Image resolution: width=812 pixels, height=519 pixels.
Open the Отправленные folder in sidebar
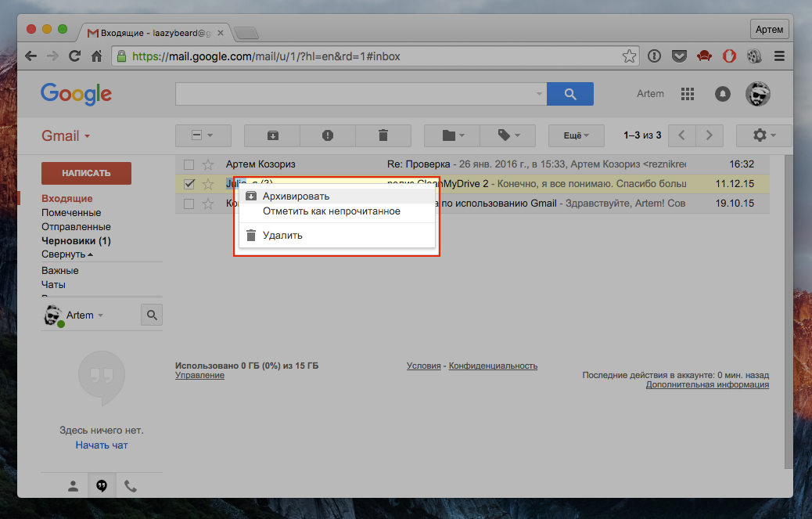pos(71,227)
